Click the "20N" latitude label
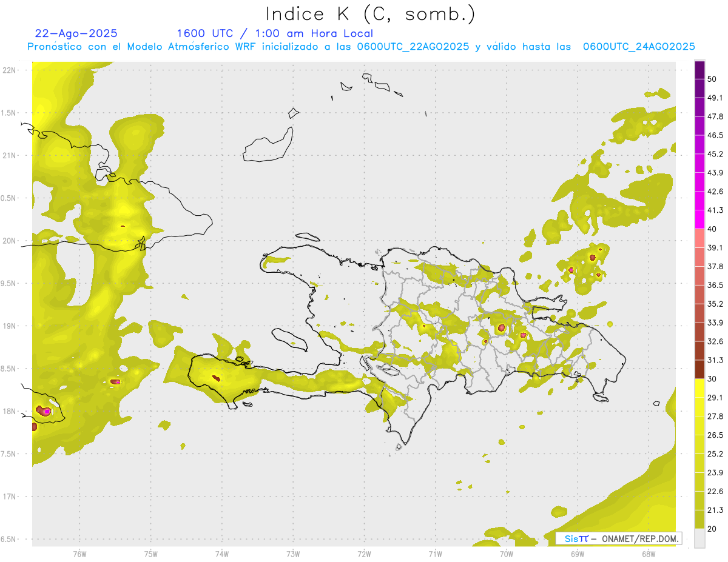Image resolution: width=728 pixels, height=562 pixels. coord(10,241)
